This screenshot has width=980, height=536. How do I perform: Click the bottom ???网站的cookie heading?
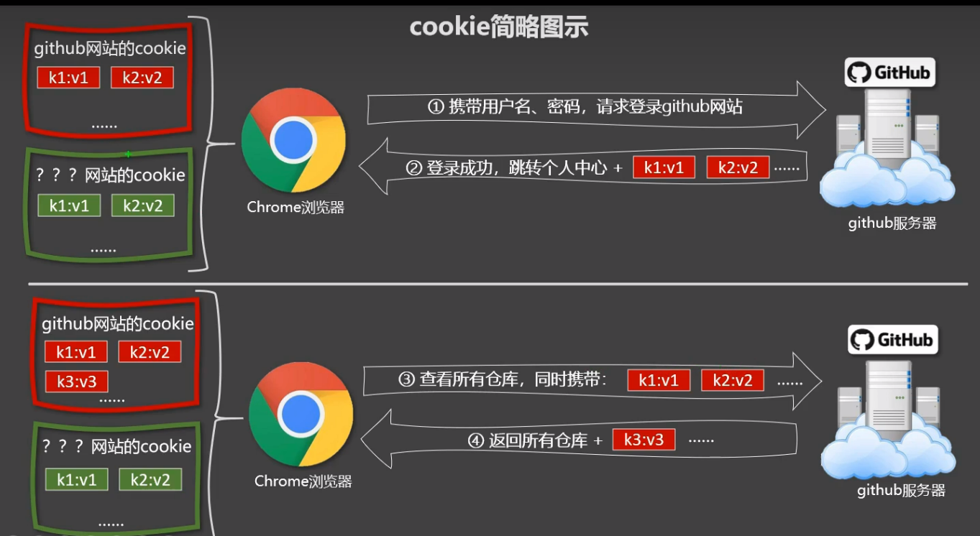[x=117, y=446]
